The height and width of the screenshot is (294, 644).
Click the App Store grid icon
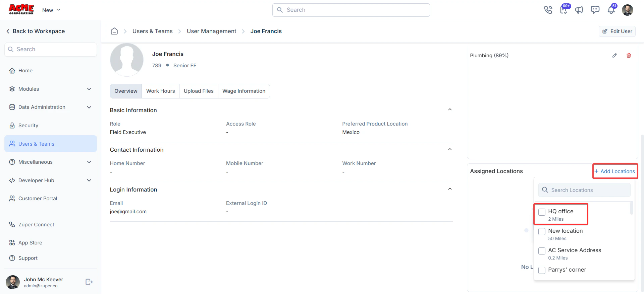pos(12,243)
